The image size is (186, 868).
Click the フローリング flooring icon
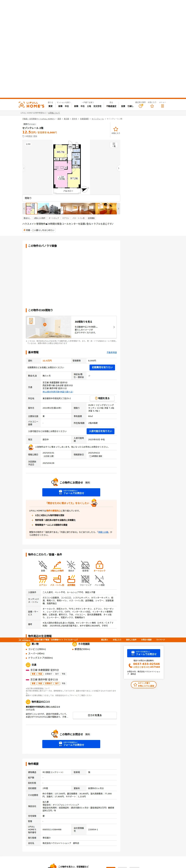coord(85,579)
